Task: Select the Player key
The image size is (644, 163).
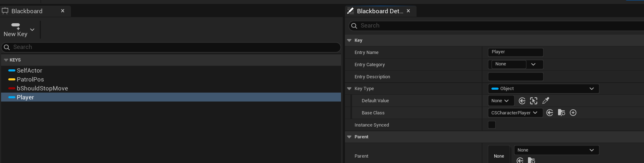Action: point(171,97)
